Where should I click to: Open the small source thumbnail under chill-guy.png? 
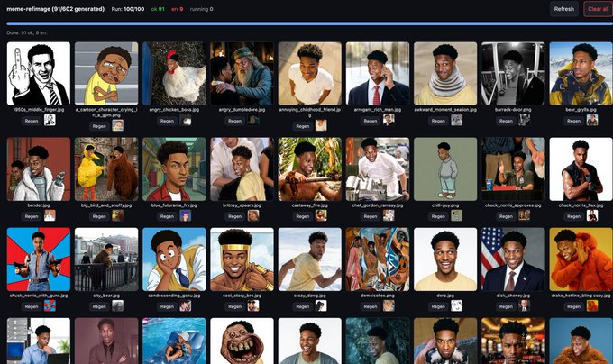click(x=457, y=215)
